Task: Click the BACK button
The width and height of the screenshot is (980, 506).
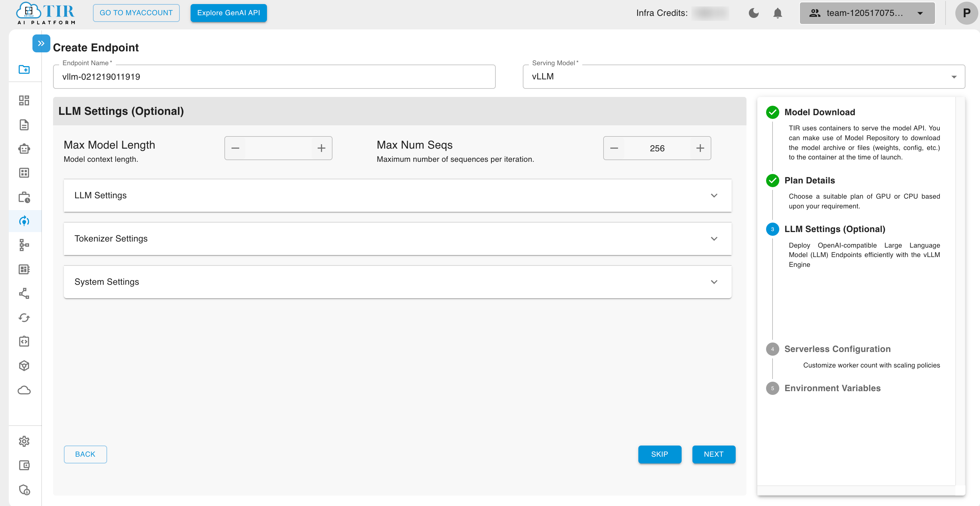Action: [x=85, y=454]
